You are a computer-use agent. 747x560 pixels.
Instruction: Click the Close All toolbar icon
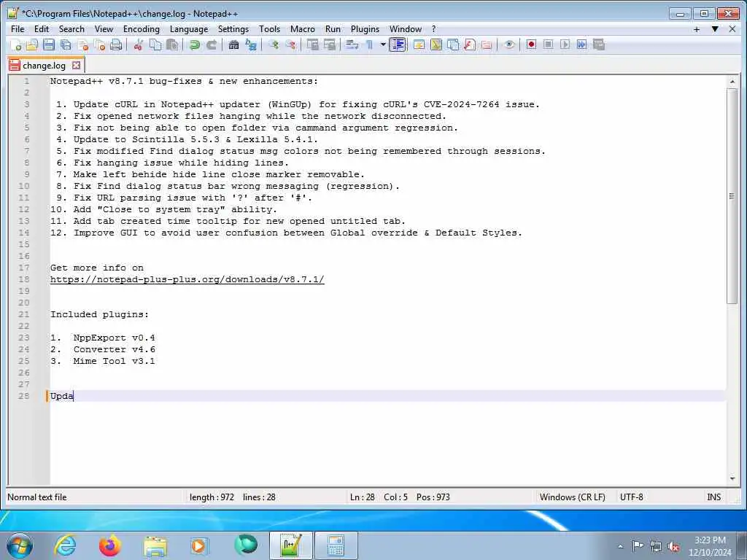point(99,44)
